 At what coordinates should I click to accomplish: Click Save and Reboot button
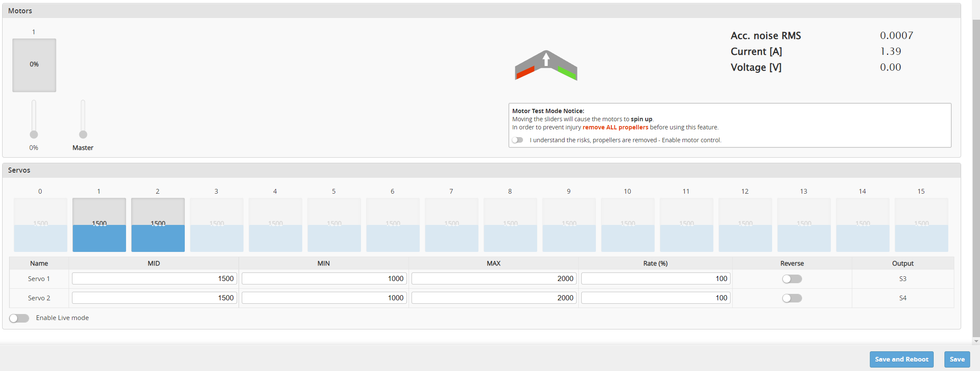[x=902, y=359]
